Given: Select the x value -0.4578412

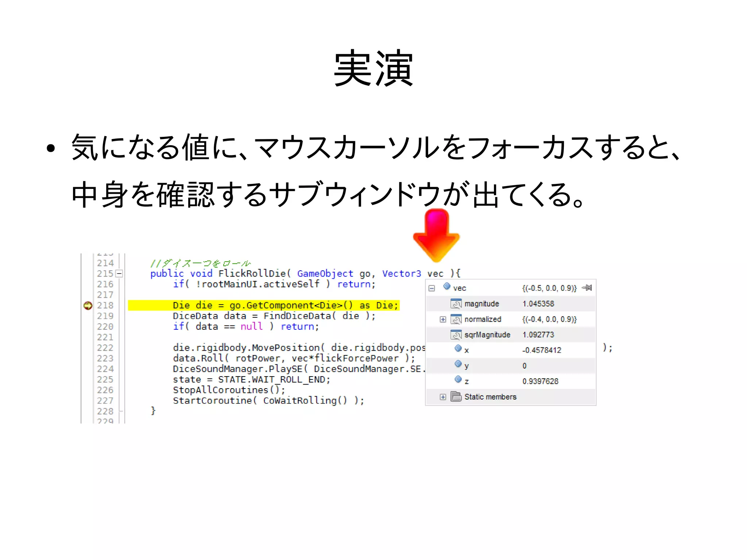Looking at the screenshot, I should [542, 350].
